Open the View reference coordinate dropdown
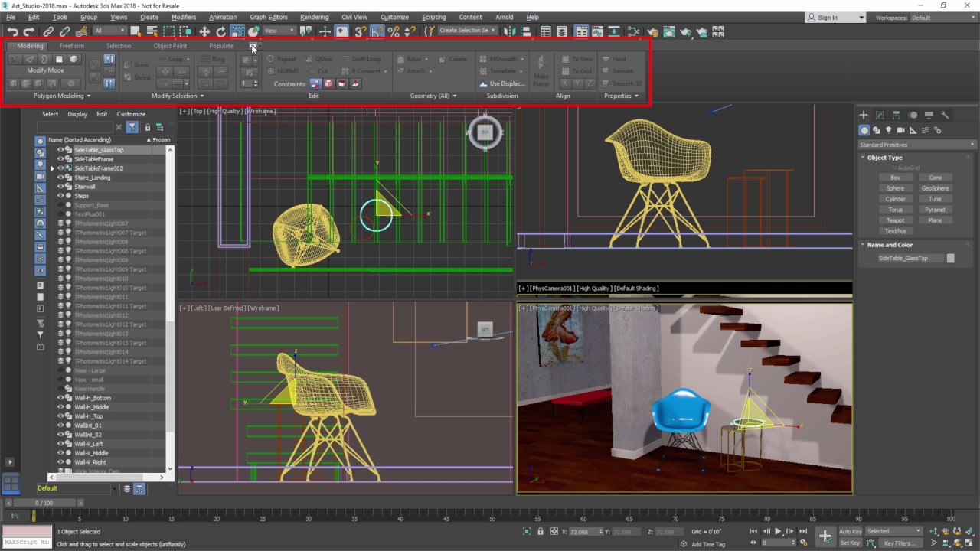The image size is (980, 551). pyautogui.click(x=279, y=31)
